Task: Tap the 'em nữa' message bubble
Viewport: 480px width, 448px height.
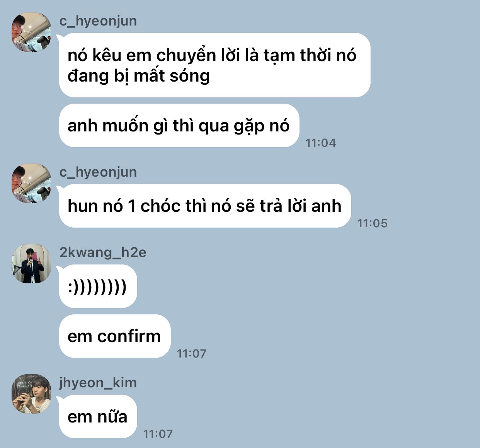Action: pos(98,416)
